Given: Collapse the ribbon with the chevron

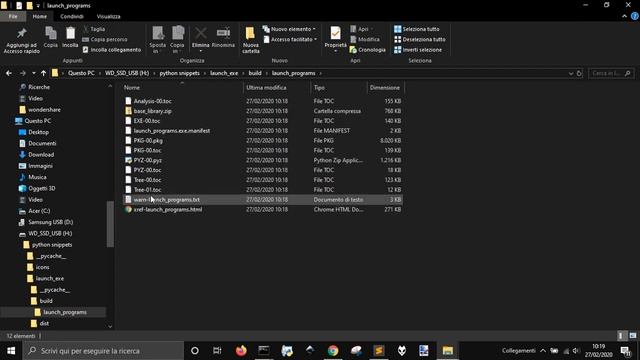Looking at the screenshot, I should click(624, 16).
